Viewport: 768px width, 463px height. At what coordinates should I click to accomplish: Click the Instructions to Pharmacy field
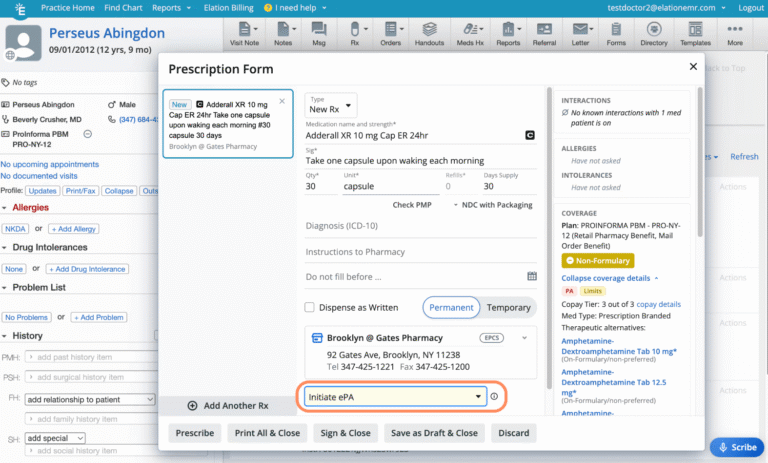click(x=420, y=252)
